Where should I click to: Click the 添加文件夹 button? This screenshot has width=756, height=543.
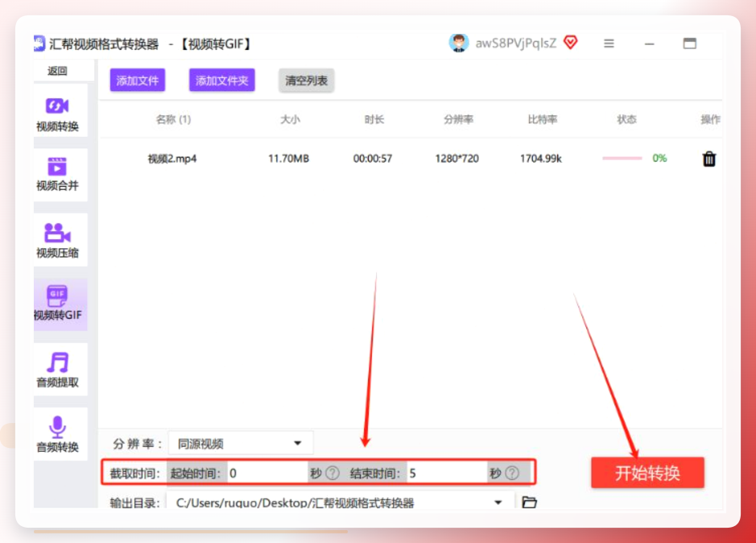[221, 80]
